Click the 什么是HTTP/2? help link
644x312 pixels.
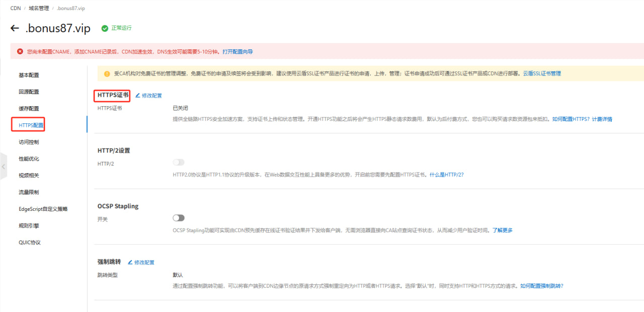click(446, 175)
